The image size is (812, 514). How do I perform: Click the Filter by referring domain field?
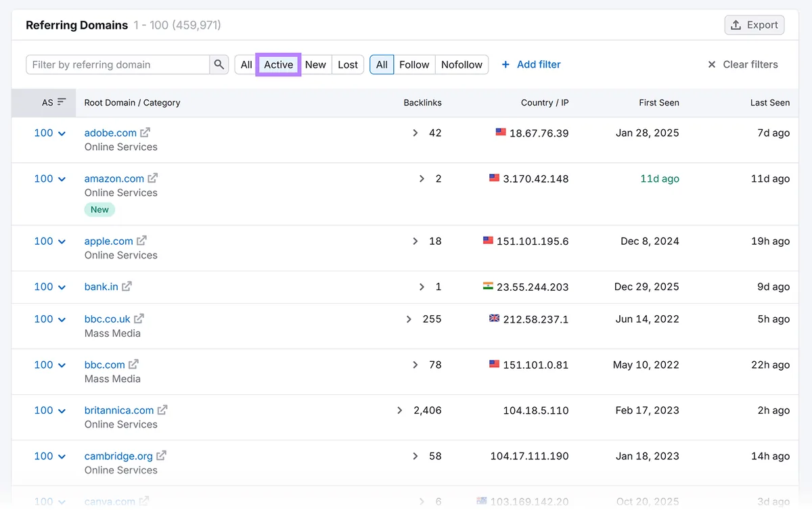point(118,64)
